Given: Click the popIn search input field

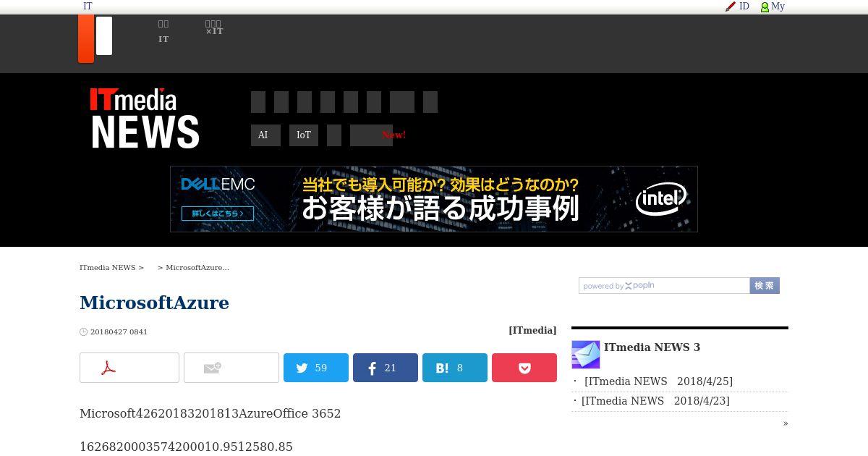Looking at the screenshot, I should tap(664, 286).
